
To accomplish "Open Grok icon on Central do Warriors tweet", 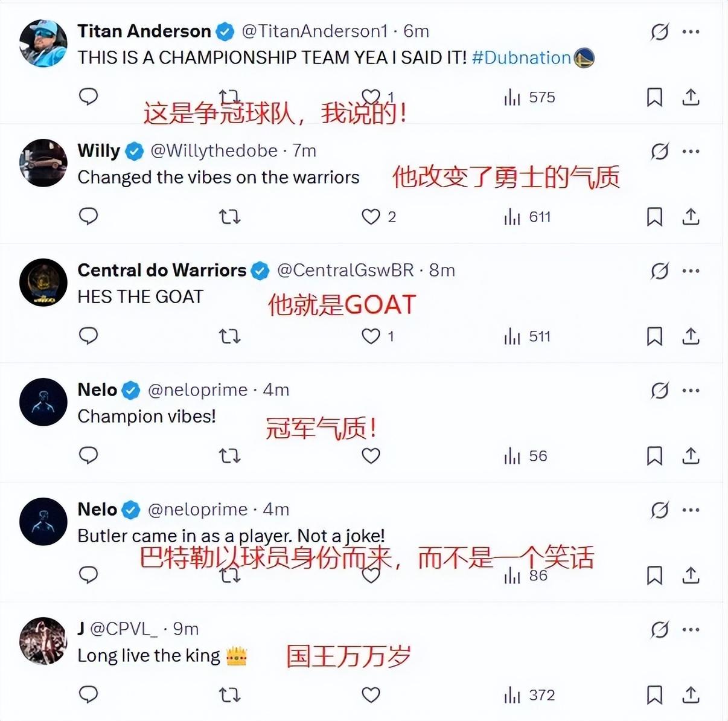I will 660,271.
